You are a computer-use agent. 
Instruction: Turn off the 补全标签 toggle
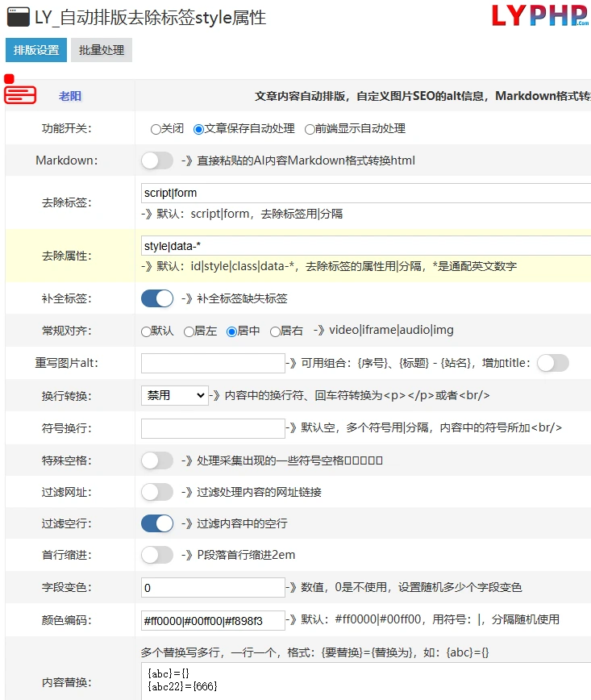(157, 298)
